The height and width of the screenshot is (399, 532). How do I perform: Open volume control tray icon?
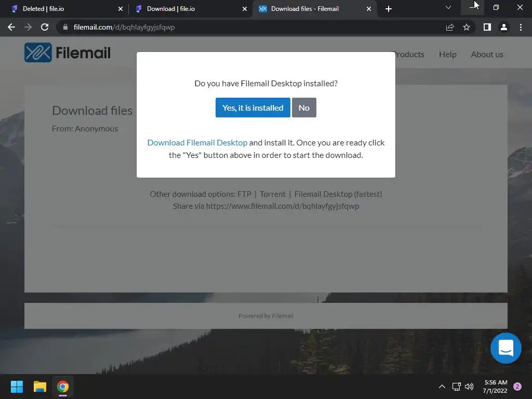tap(469, 387)
